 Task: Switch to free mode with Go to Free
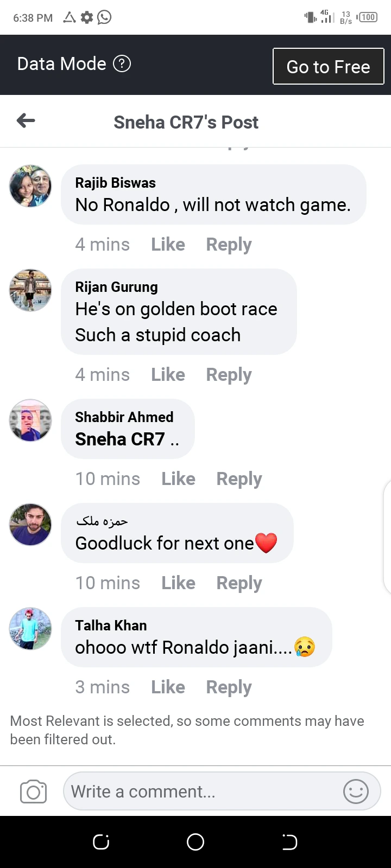[x=328, y=66]
